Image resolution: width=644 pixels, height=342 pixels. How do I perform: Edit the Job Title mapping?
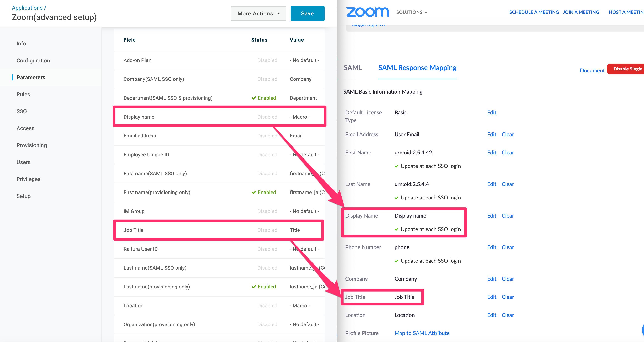tap(492, 297)
